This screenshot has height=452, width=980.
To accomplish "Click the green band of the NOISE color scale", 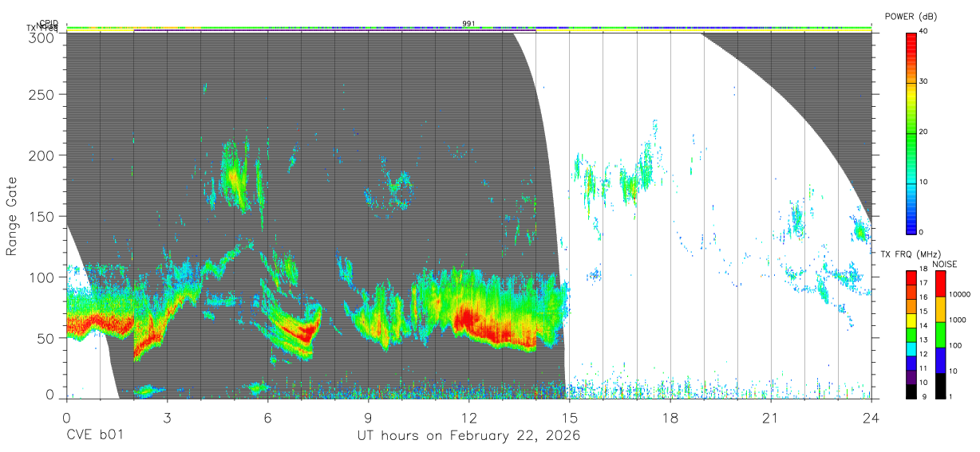I will pos(940,335).
